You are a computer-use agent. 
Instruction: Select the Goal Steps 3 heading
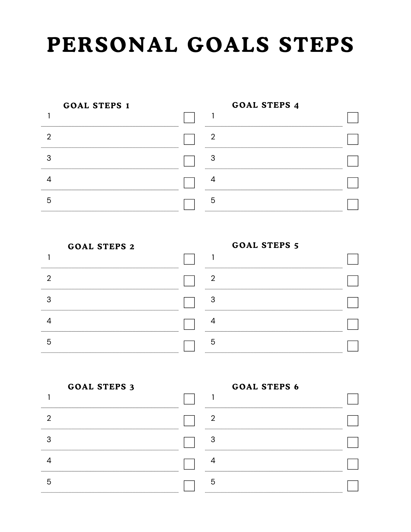pyautogui.click(x=101, y=387)
